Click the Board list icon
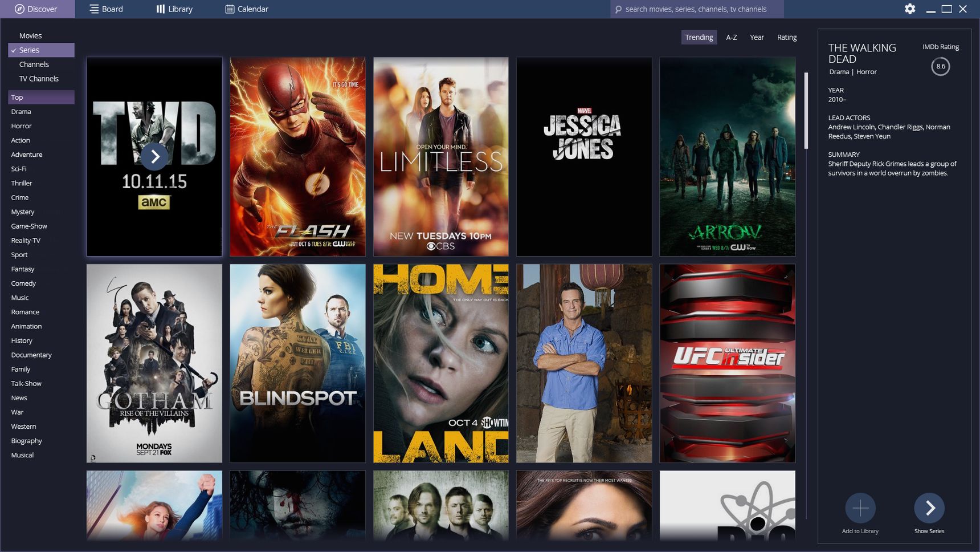 coord(94,9)
